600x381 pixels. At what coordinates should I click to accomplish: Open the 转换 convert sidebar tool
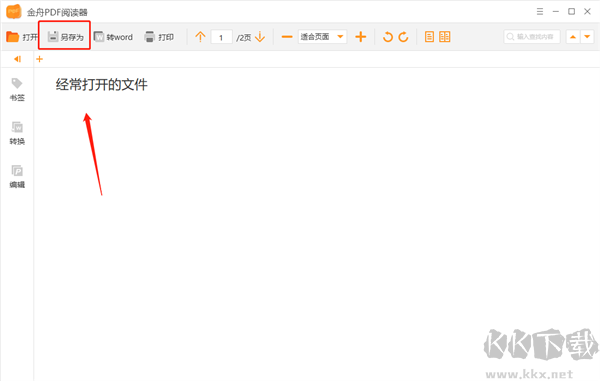click(x=17, y=133)
